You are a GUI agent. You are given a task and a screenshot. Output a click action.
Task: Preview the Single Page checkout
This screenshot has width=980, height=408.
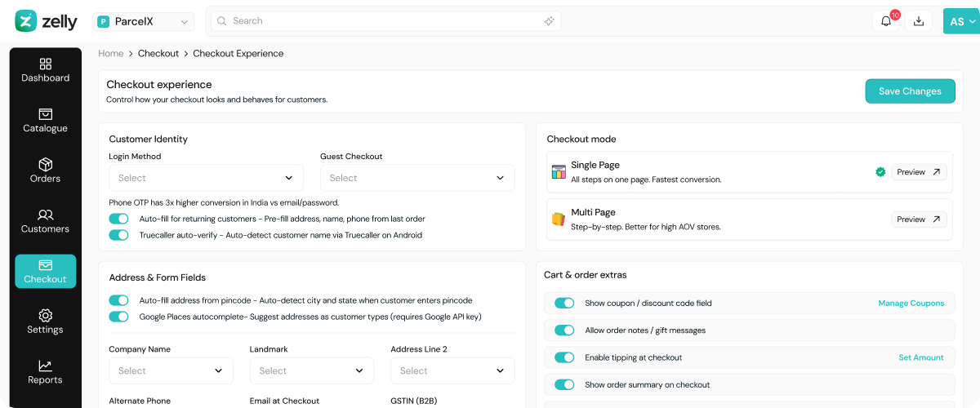coord(919,172)
